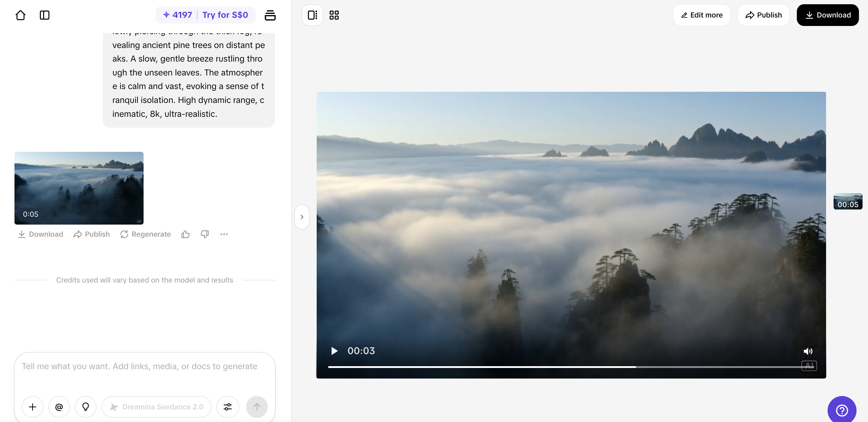Click the home icon in the top left

20,15
